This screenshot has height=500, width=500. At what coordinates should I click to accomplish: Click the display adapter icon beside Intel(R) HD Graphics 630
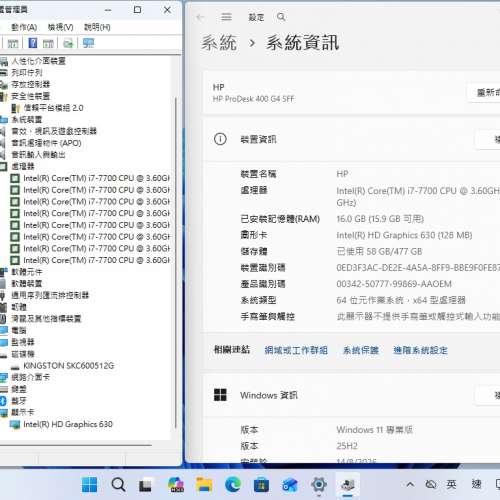pos(15,424)
